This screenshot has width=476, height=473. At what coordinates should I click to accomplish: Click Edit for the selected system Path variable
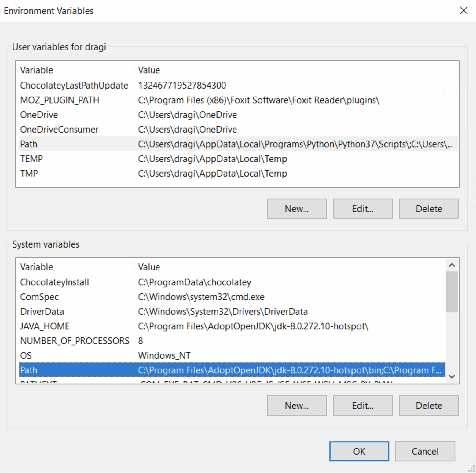[362, 405]
